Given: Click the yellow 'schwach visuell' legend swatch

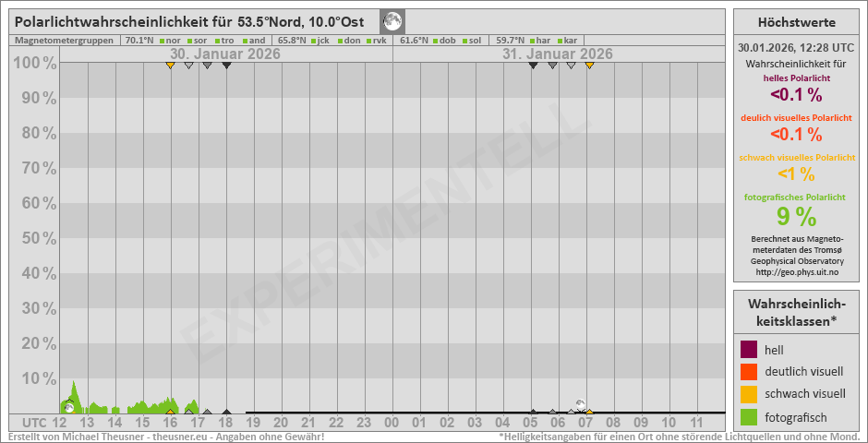Looking at the screenshot, I should (x=749, y=394).
